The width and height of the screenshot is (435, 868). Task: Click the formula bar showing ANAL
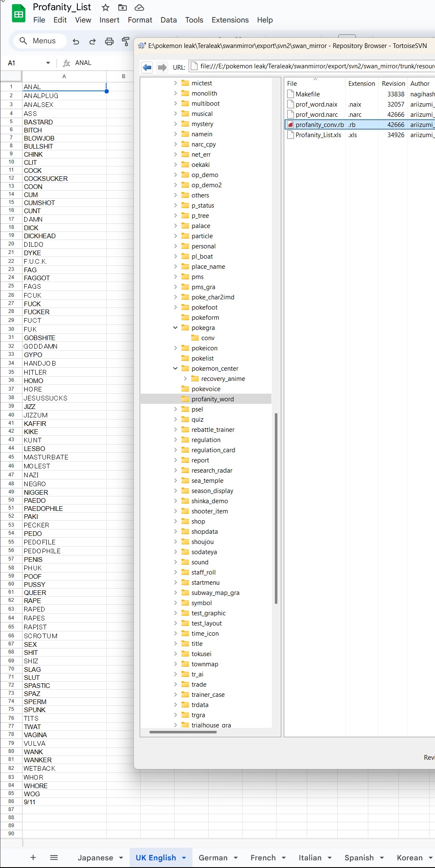83,63
